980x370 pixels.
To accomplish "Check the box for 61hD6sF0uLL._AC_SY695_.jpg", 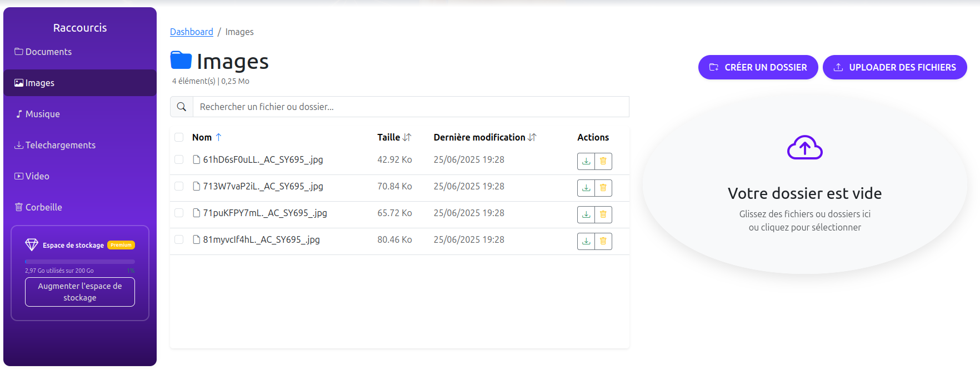I will (x=179, y=159).
